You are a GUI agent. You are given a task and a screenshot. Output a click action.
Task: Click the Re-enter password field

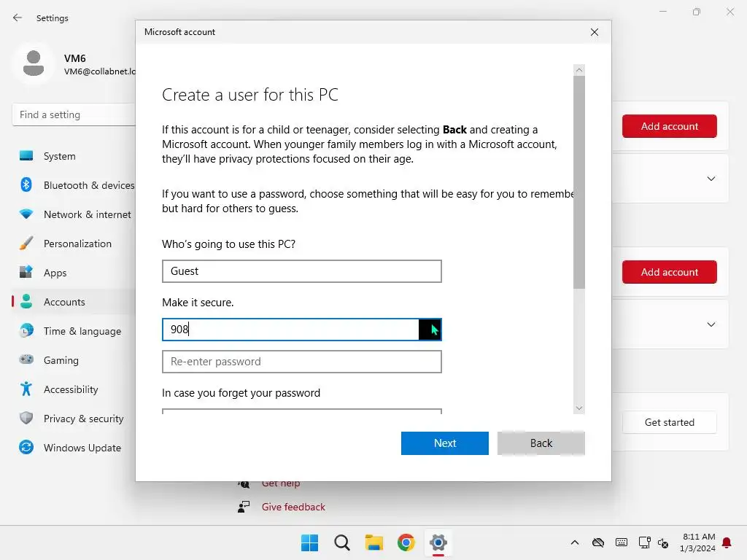click(x=301, y=362)
